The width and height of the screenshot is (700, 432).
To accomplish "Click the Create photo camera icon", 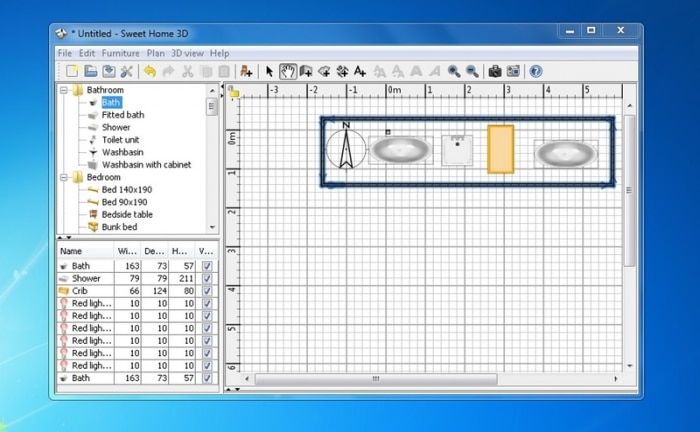I will click(x=495, y=71).
